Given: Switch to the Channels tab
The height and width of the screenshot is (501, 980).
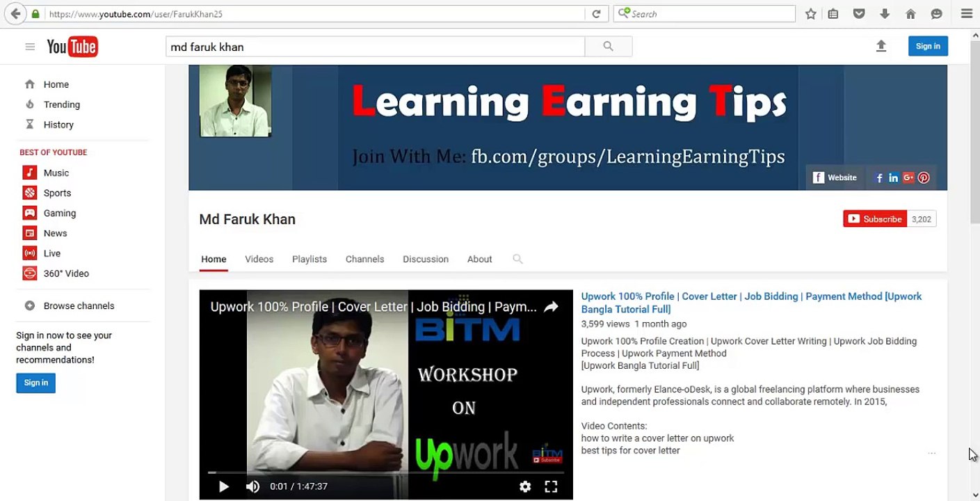Looking at the screenshot, I should pos(364,259).
